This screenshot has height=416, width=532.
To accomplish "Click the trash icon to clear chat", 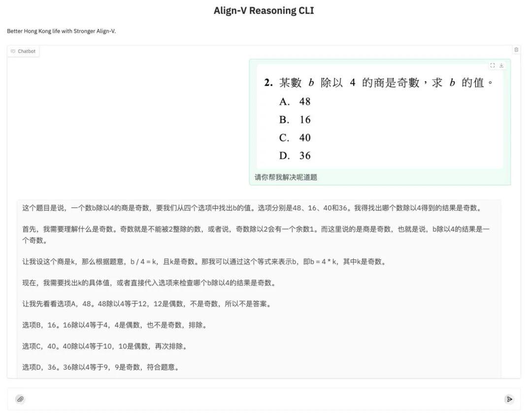I will [516, 50].
